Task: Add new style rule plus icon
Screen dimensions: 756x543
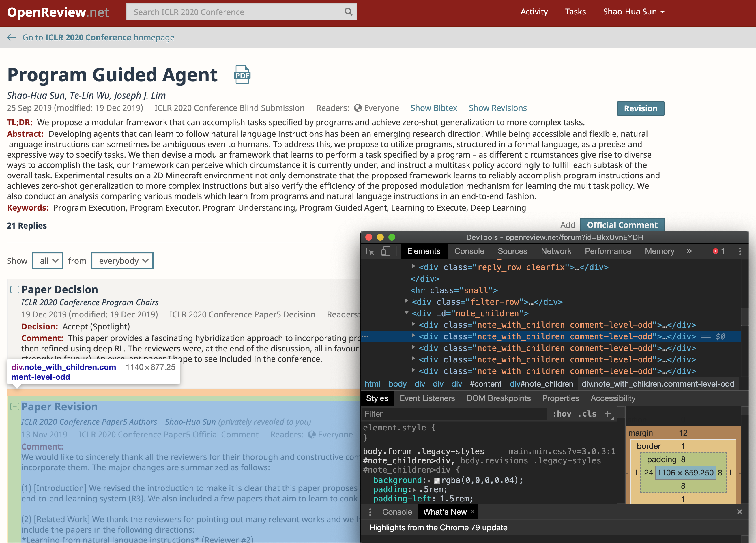Action: tap(607, 414)
